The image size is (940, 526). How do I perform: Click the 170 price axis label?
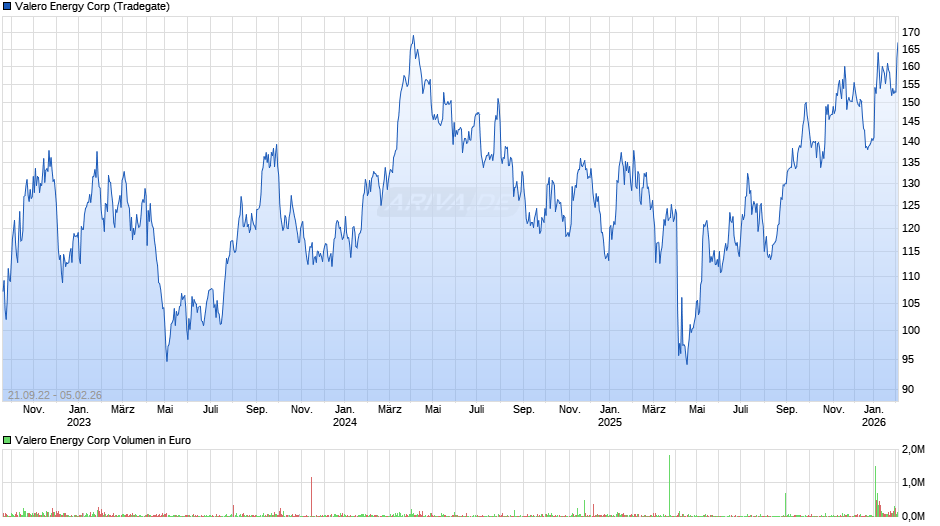coord(911,32)
